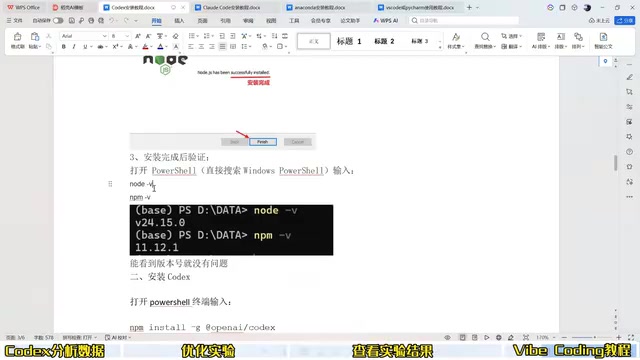Image resolution: width=640 pixels, height=360 pixels.
Task: Open the Review ribbon tab
Action: click(248, 20)
